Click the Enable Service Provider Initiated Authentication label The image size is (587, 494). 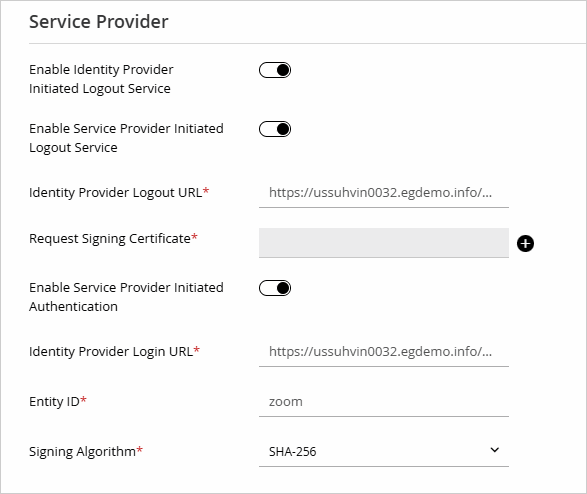[126, 297]
